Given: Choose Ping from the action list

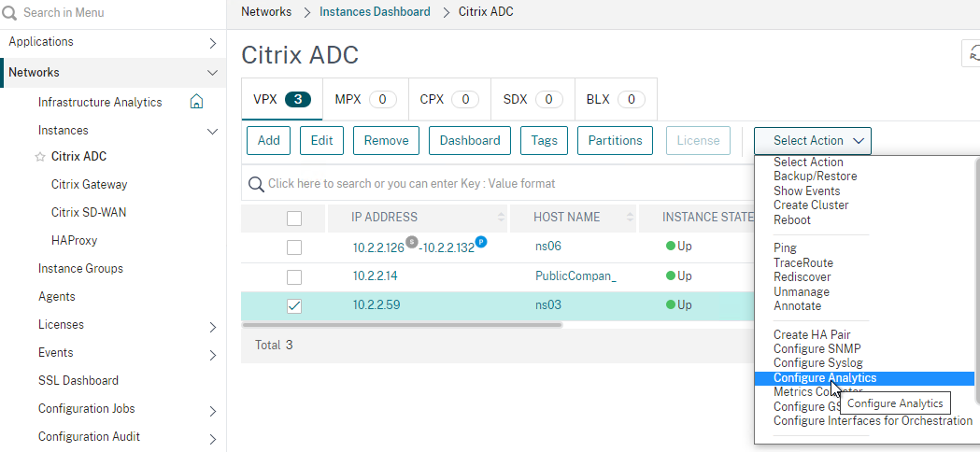Looking at the screenshot, I should 785,248.
